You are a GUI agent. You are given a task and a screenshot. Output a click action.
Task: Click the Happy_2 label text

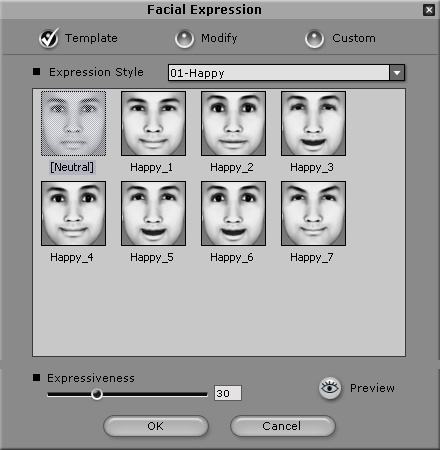tap(232, 167)
